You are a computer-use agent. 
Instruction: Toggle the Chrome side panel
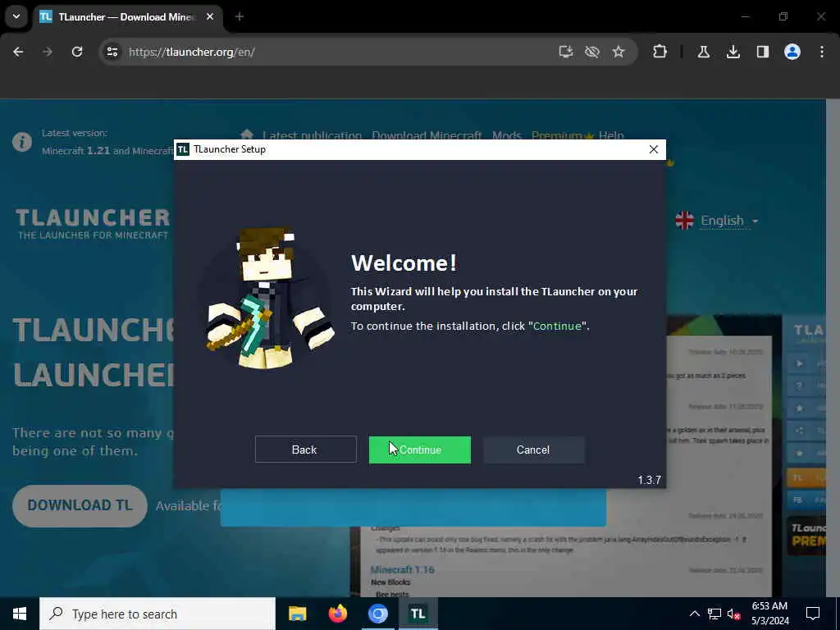[x=762, y=52]
